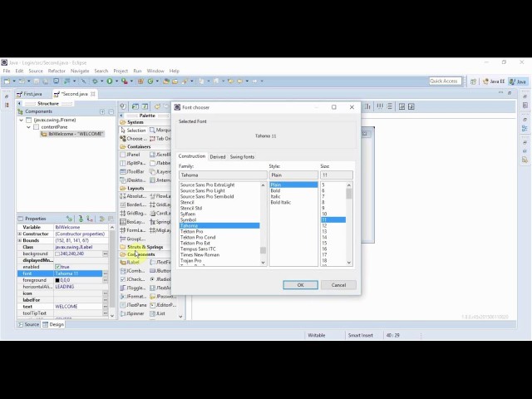Switch to the Derived tab in Font chooser
Screen dimensions: 532x399
(x=218, y=157)
